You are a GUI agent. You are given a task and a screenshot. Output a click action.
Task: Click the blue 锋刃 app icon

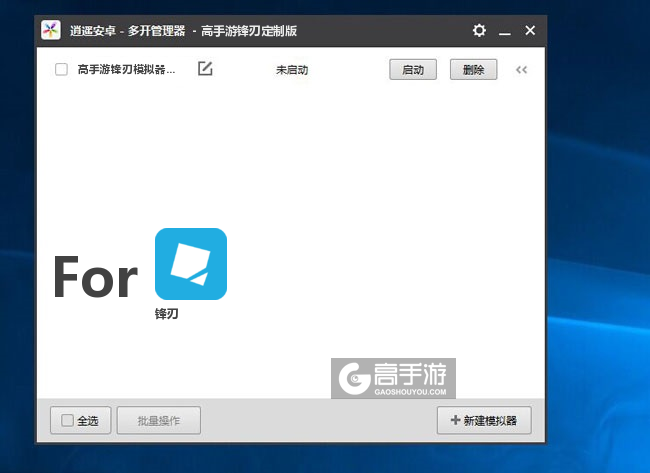[191, 264]
